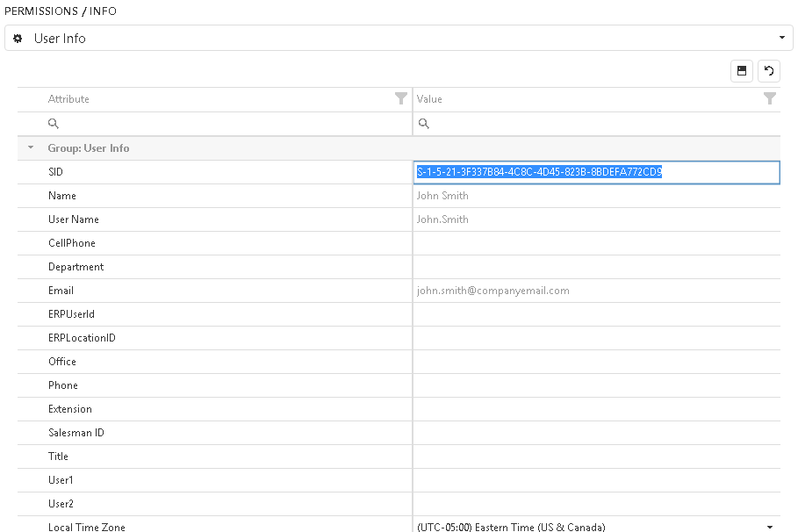Click the selected SID value field

[596, 172]
